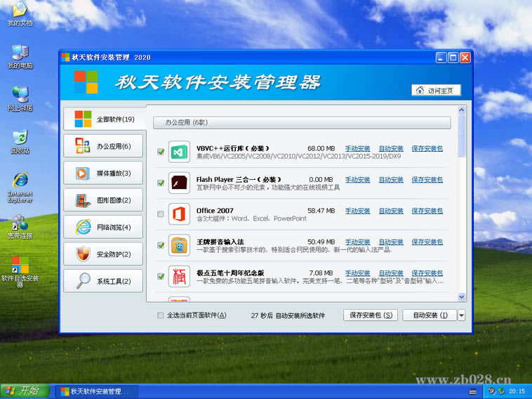Click the 20:15 clock in the taskbar
Viewport: 532px width, 399px height.
(517, 391)
